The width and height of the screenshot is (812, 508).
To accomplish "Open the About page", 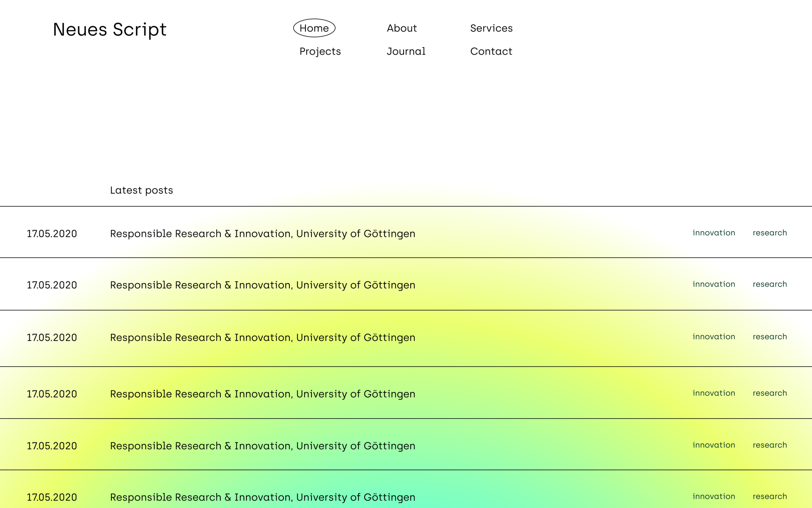I will [x=402, y=28].
